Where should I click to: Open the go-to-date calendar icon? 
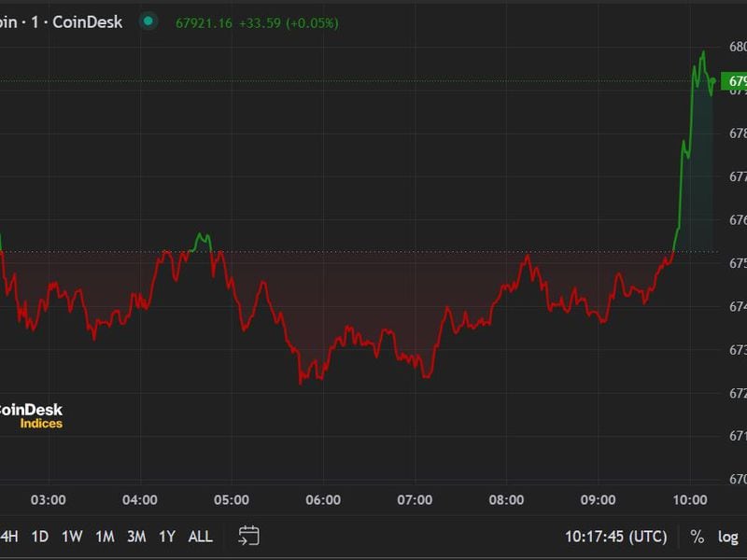(248, 536)
